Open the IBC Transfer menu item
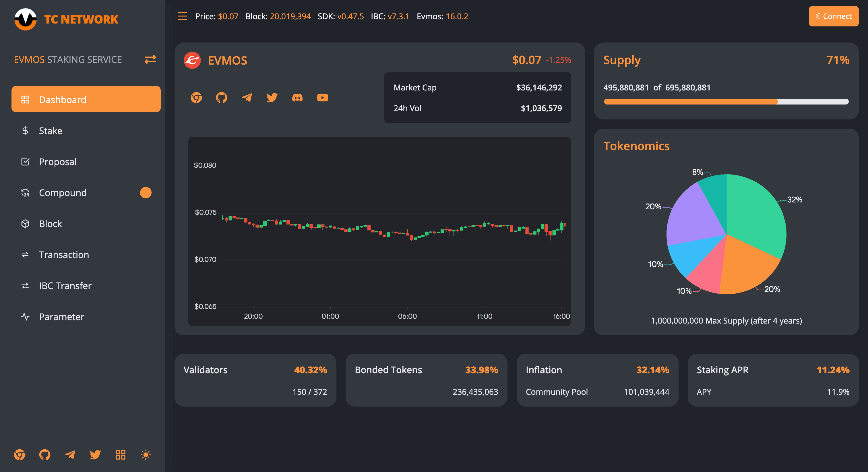Image resolution: width=868 pixels, height=472 pixels. click(86, 286)
